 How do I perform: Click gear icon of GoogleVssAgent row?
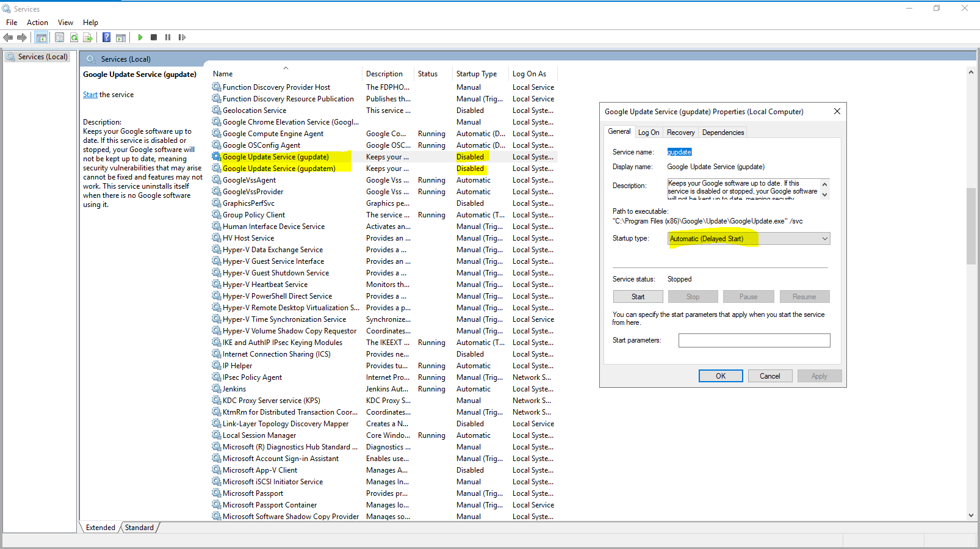(x=217, y=180)
